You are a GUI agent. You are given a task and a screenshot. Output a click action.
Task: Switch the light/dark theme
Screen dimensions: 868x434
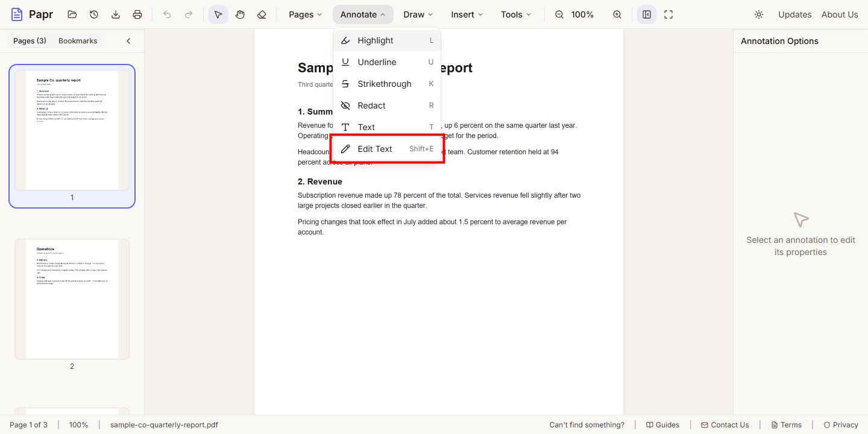[759, 14]
